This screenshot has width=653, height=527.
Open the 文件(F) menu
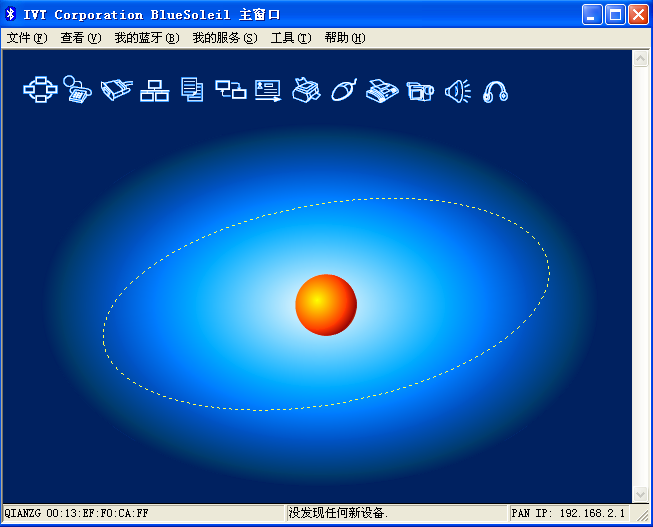pyautogui.click(x=27, y=38)
